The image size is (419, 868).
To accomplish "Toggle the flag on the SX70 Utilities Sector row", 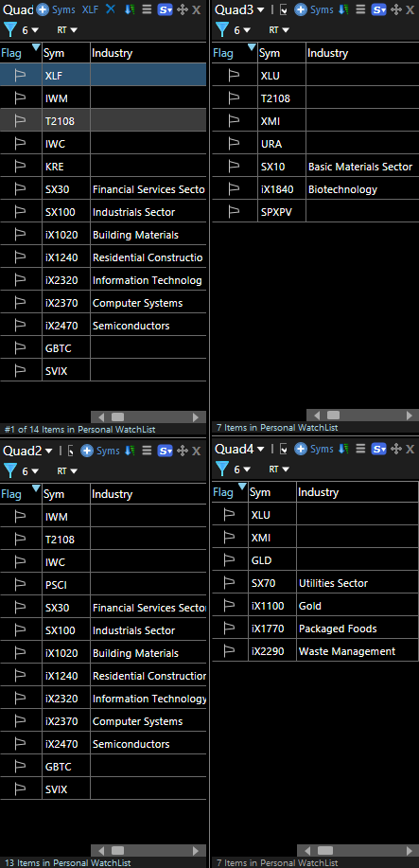I will 229,582.
